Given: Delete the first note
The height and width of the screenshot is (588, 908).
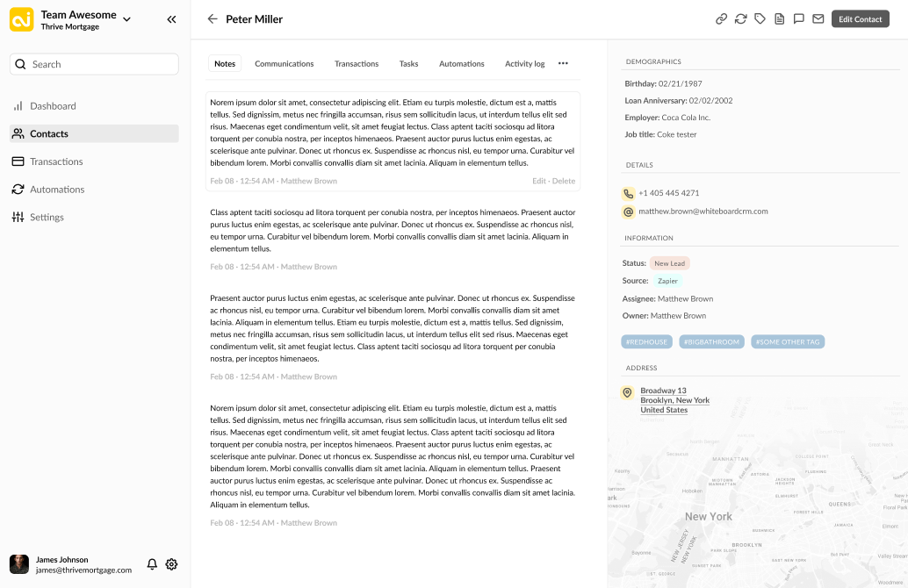Looking at the screenshot, I should pyautogui.click(x=564, y=182).
